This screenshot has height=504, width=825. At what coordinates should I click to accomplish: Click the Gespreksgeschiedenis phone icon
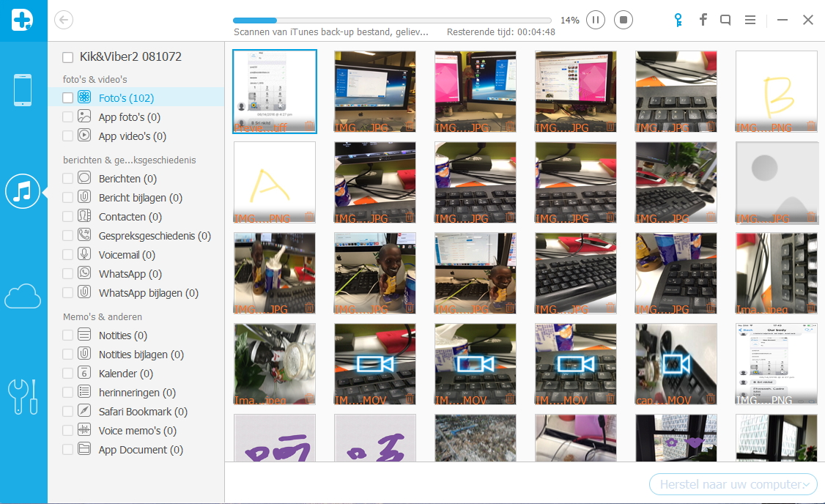click(x=84, y=234)
